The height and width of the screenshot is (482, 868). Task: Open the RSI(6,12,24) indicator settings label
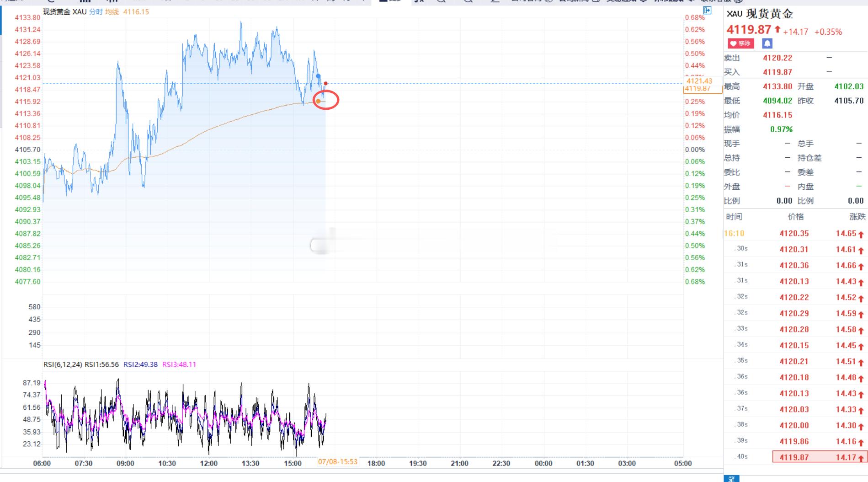63,364
